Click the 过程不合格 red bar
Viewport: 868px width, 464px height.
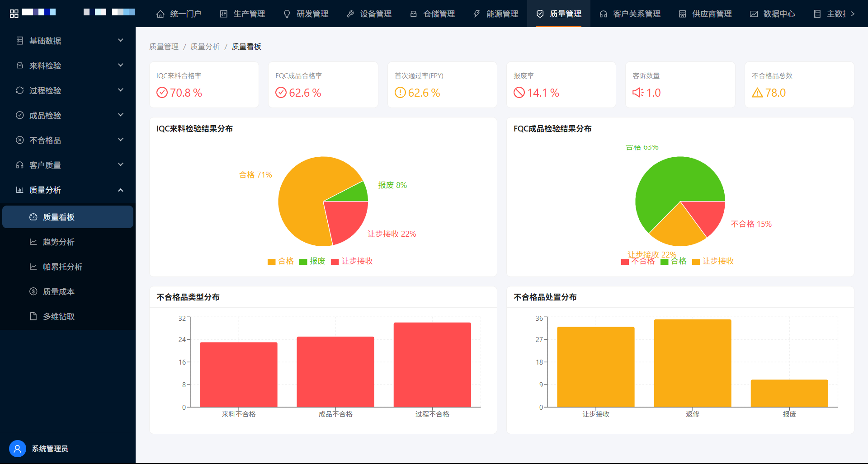tap(432, 365)
